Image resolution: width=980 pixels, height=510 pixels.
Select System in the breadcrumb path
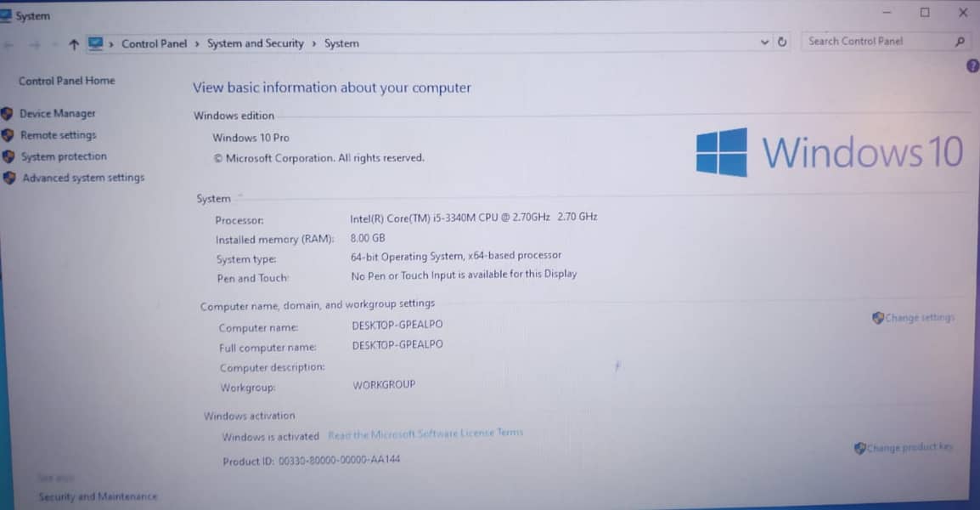[x=341, y=43]
